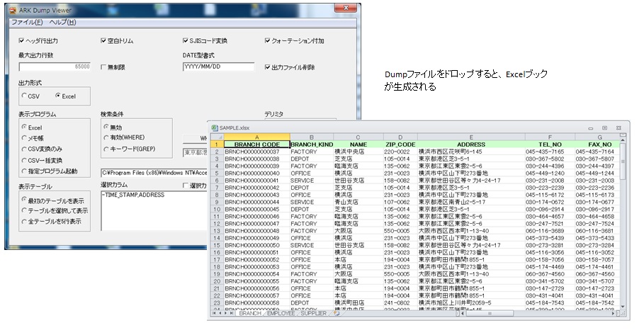Enable the 無制限 checkbox
This screenshot has width=644, height=335.
coord(104,67)
